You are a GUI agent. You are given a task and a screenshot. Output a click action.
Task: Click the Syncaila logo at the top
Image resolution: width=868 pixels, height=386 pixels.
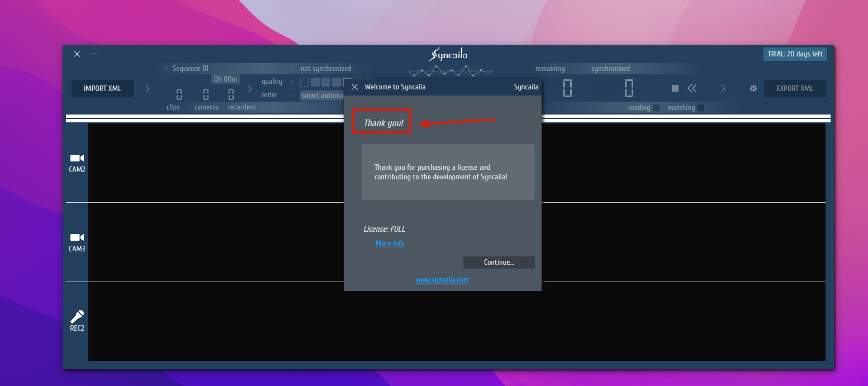click(x=449, y=55)
